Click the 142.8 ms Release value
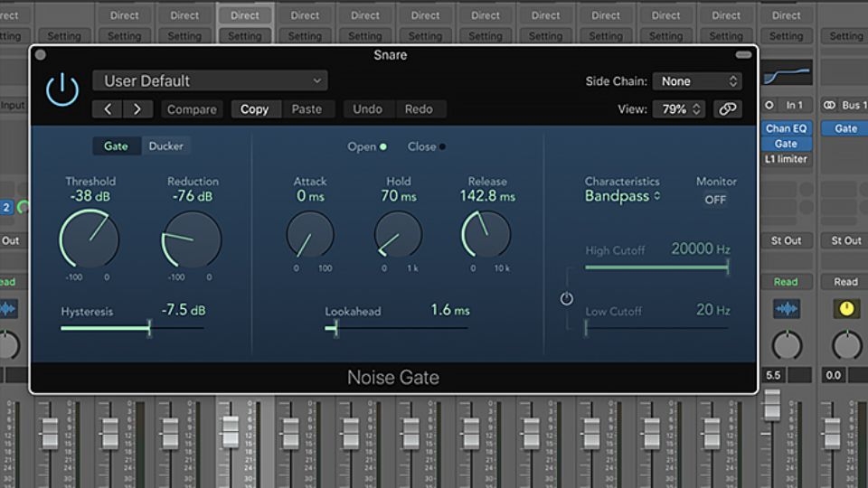This screenshot has width=868, height=488. click(487, 196)
